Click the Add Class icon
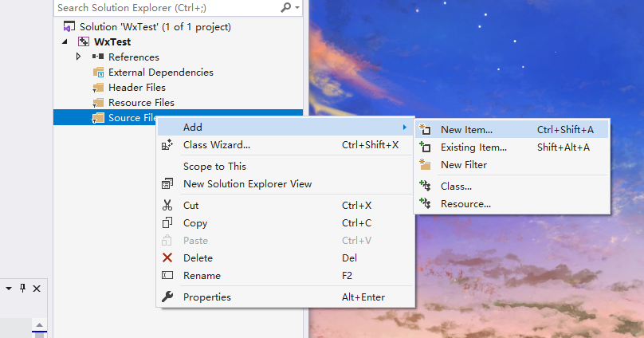This screenshot has width=644, height=338. coord(425,186)
